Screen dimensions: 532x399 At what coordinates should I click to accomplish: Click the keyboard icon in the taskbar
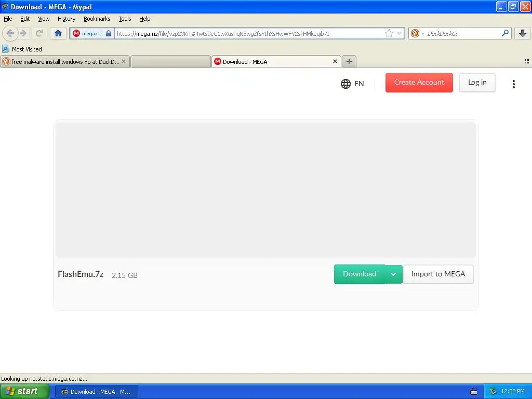click(474, 392)
